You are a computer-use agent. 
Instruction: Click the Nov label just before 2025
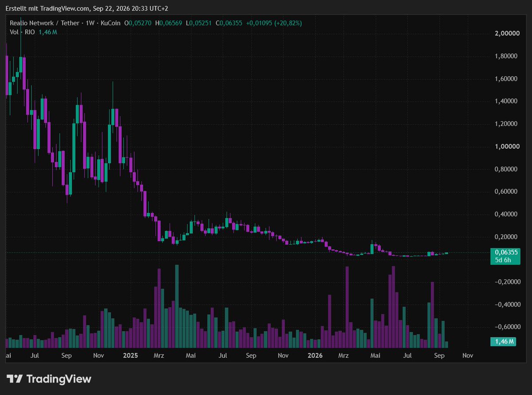[99, 356]
